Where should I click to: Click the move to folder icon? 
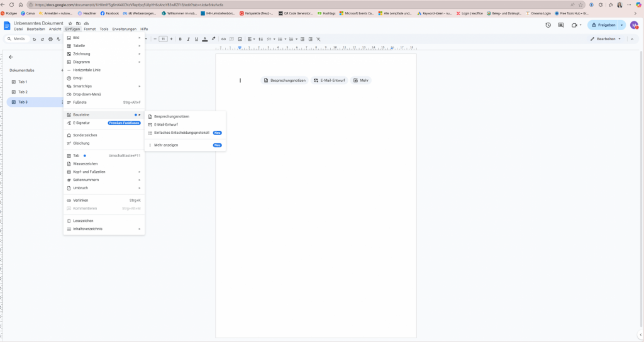coord(78,23)
